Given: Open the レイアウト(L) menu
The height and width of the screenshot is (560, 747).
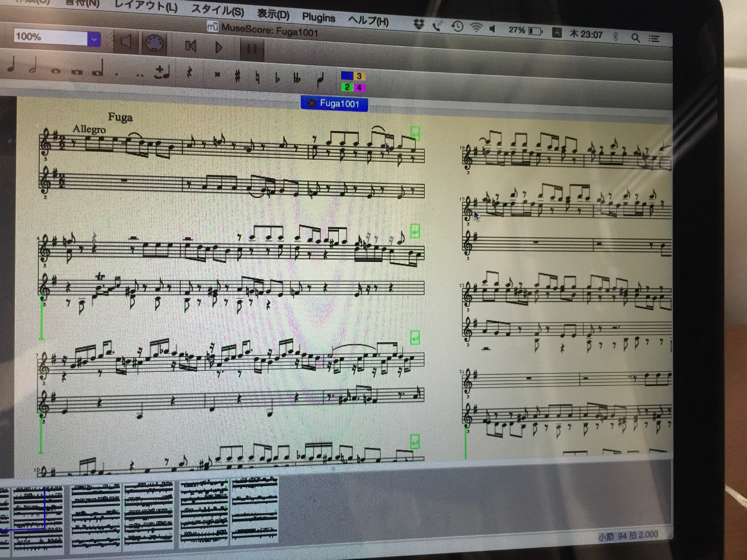Looking at the screenshot, I should (146, 6).
